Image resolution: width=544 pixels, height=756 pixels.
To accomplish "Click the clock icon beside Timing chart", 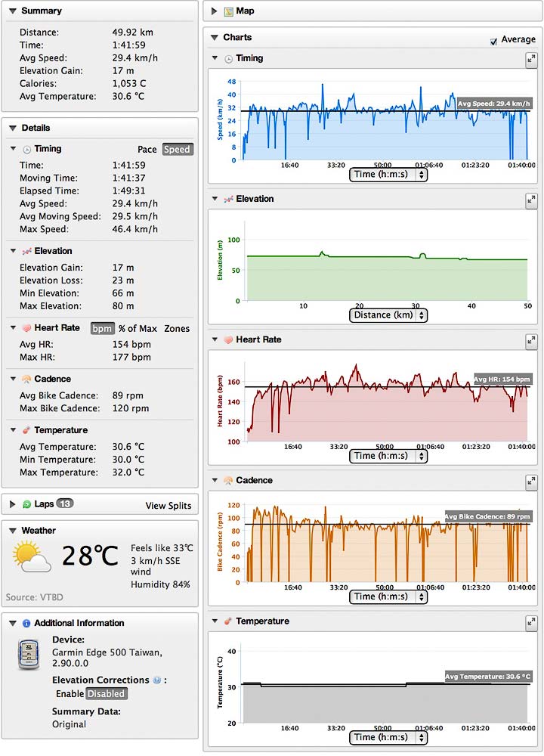I will (228, 59).
